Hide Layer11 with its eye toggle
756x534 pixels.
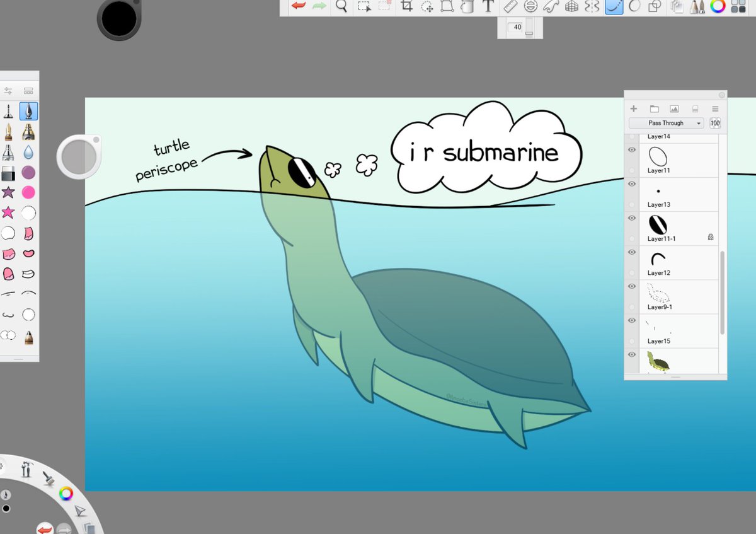coord(631,149)
